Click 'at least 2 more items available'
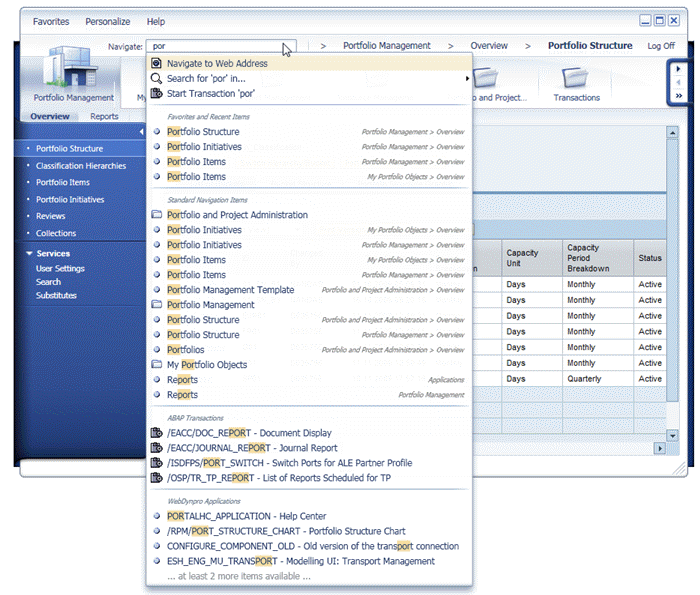 tap(239, 576)
